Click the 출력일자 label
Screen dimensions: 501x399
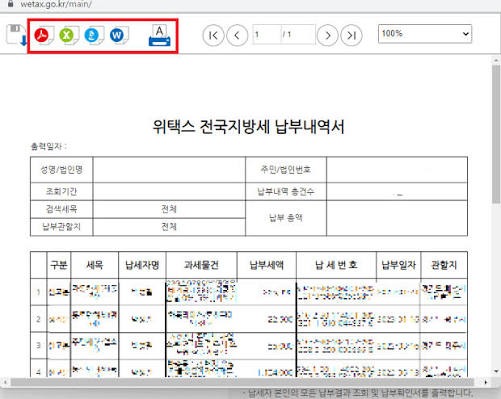pyautogui.click(x=49, y=146)
